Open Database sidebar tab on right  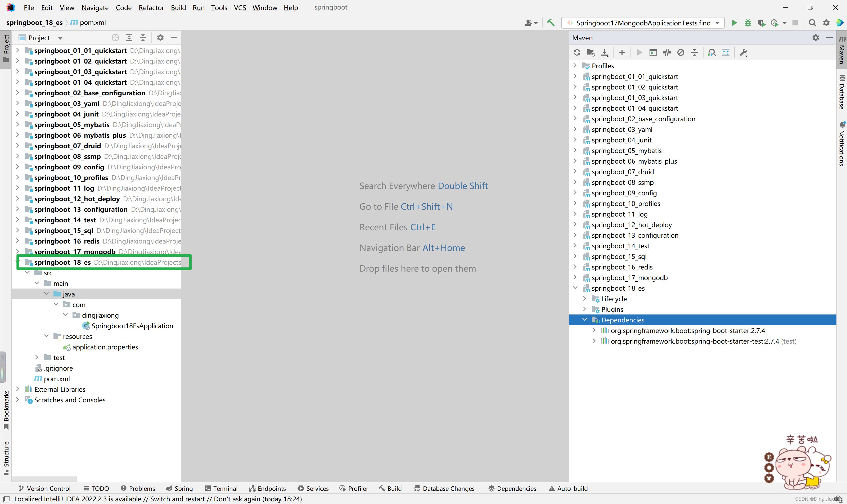tap(842, 92)
